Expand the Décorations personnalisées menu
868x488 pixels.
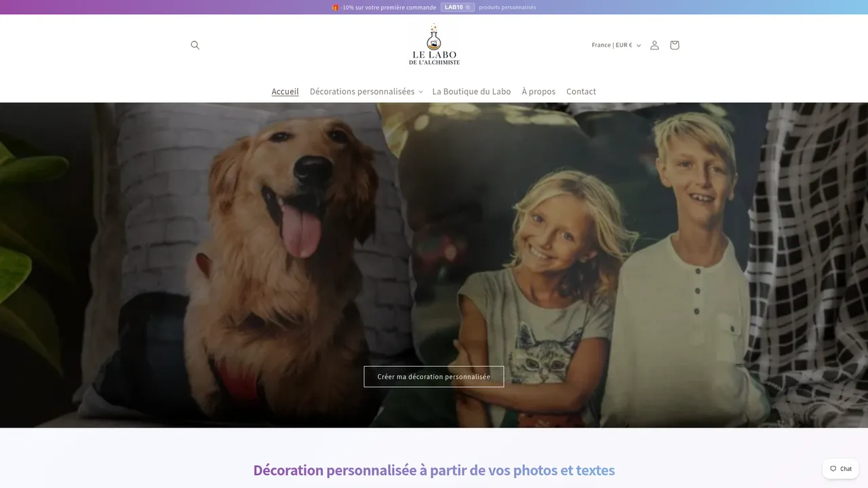(366, 91)
